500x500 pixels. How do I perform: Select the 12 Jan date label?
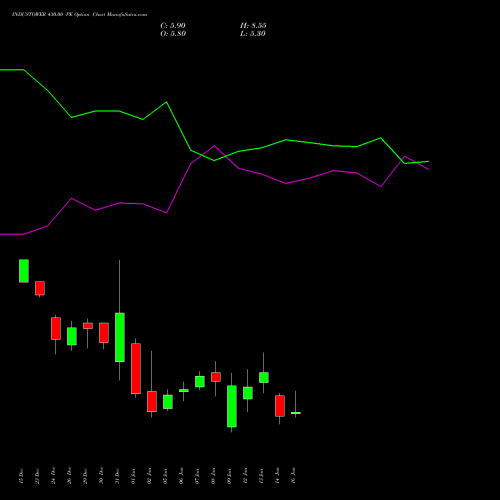[245, 476]
